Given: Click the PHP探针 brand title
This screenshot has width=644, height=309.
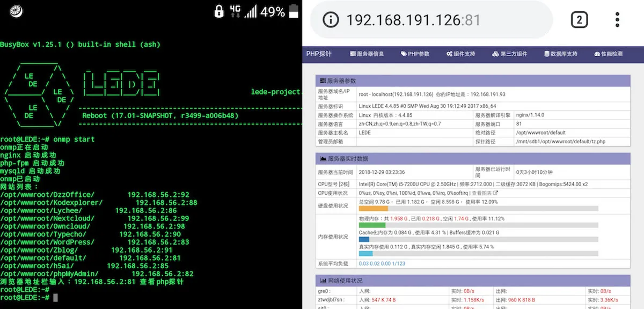Looking at the screenshot, I should (319, 54).
